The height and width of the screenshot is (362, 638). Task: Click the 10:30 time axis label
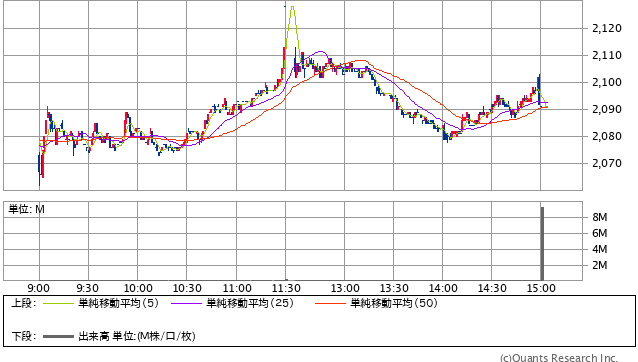[187, 288]
